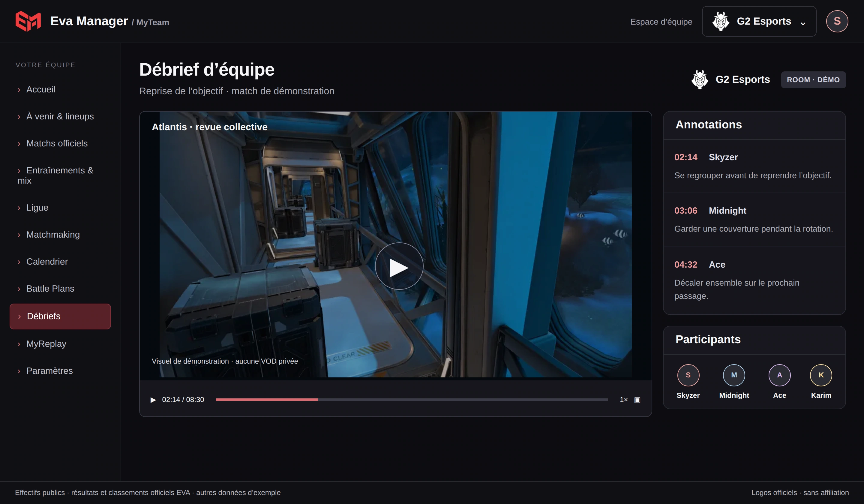Click the ROOM · DÉMO badge

[813, 79]
